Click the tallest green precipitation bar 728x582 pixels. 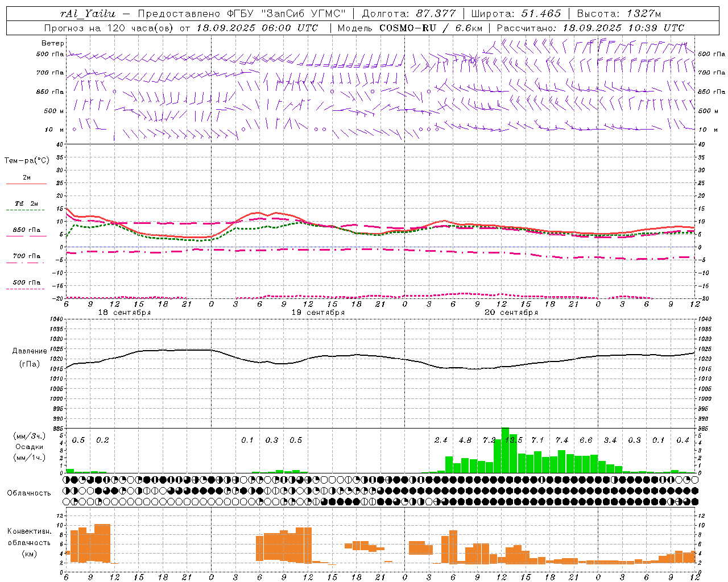coord(505,450)
